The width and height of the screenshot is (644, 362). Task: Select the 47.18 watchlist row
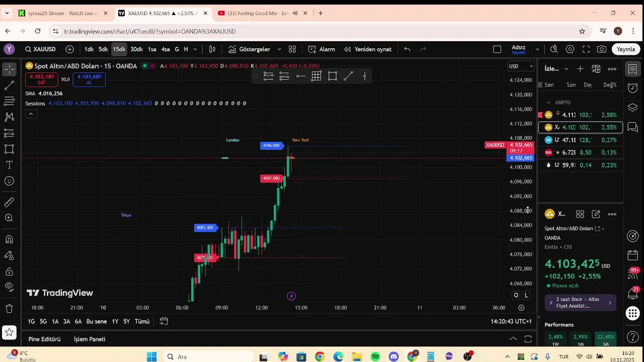[581, 140]
